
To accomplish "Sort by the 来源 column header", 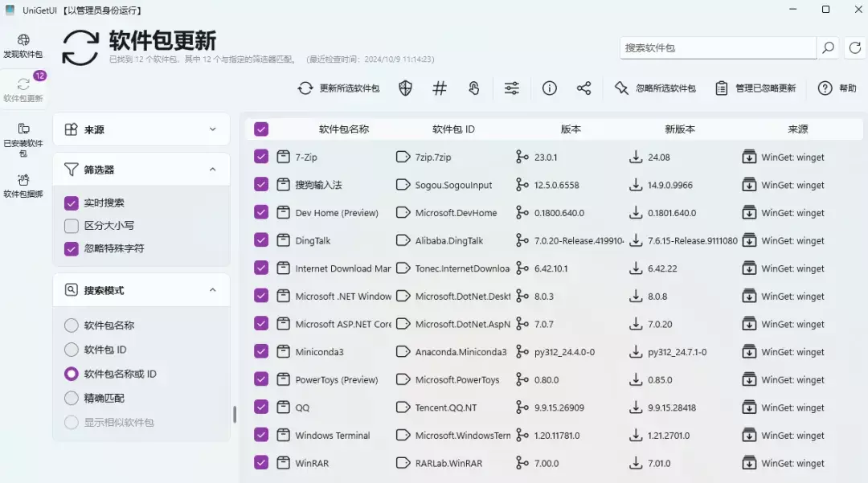I will pos(798,129).
